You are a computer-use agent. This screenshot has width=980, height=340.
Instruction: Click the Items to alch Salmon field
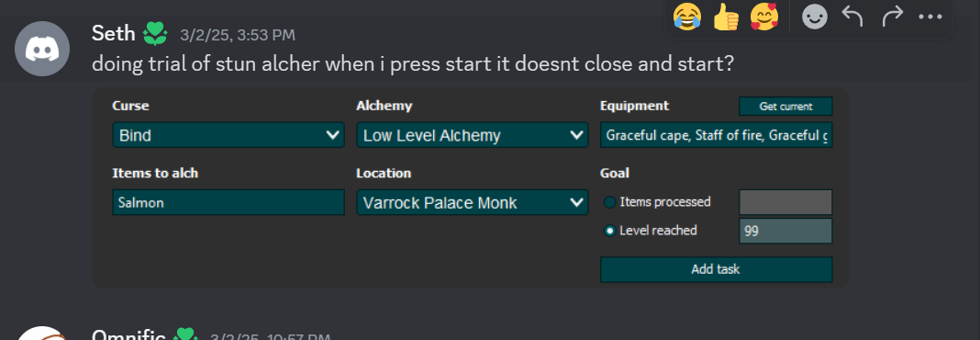228,203
